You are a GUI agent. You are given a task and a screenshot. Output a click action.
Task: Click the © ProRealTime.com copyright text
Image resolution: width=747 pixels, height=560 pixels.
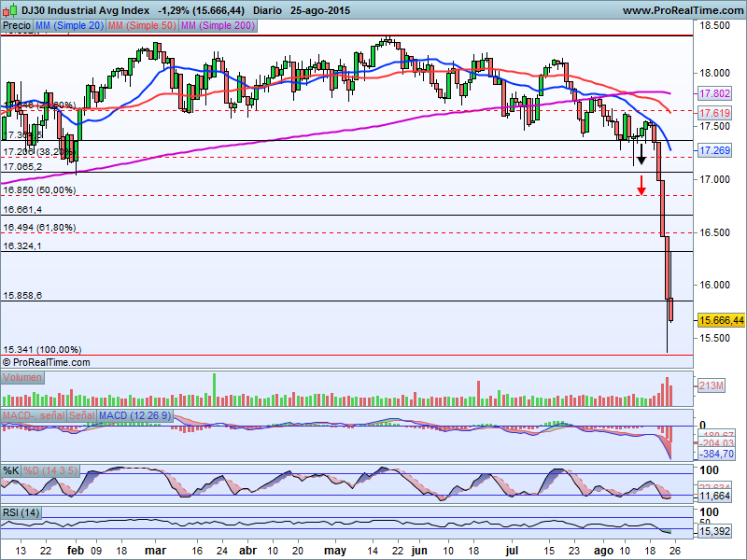click(46, 362)
